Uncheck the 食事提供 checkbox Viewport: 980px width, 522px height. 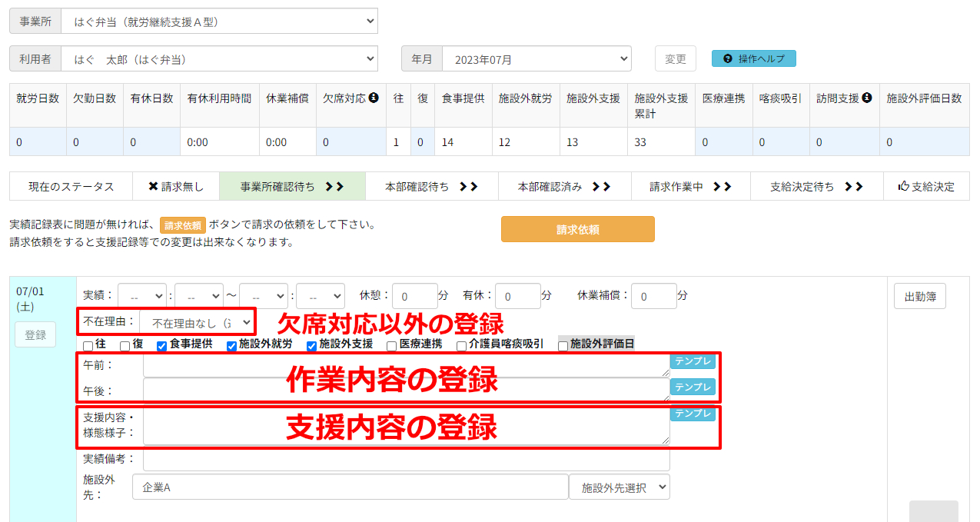pyautogui.click(x=162, y=346)
